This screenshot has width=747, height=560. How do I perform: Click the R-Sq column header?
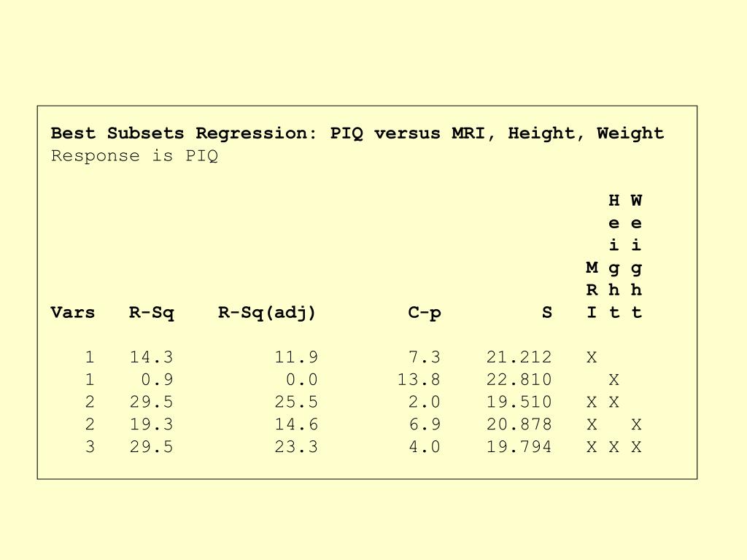pos(152,314)
